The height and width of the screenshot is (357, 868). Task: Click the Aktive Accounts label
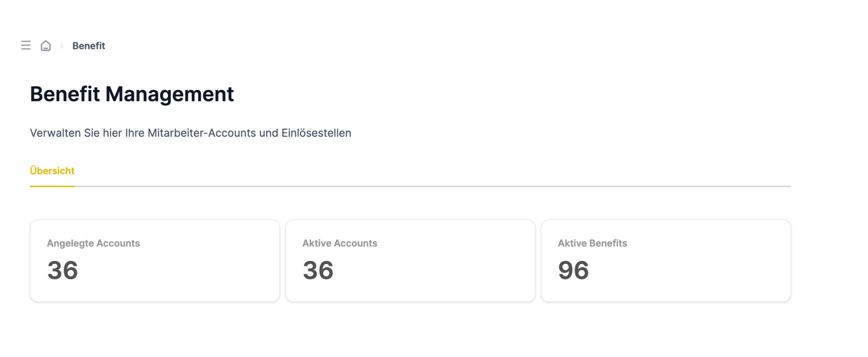(x=339, y=243)
